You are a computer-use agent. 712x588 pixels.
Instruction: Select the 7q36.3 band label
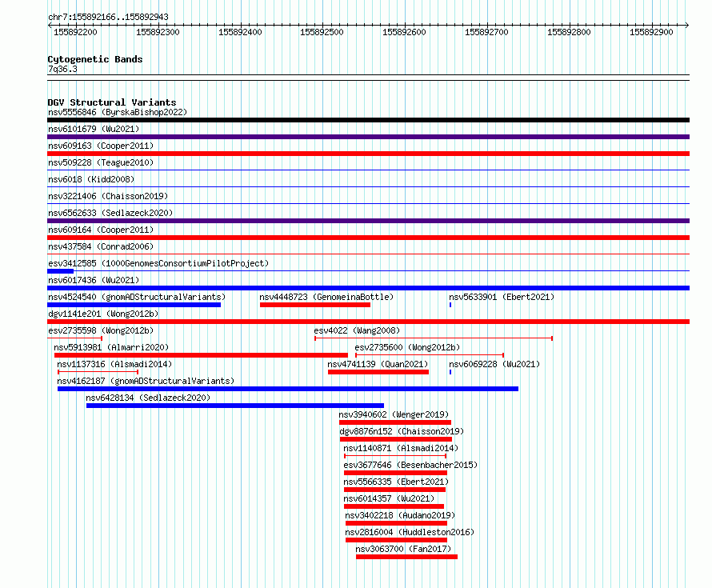[x=62, y=69]
